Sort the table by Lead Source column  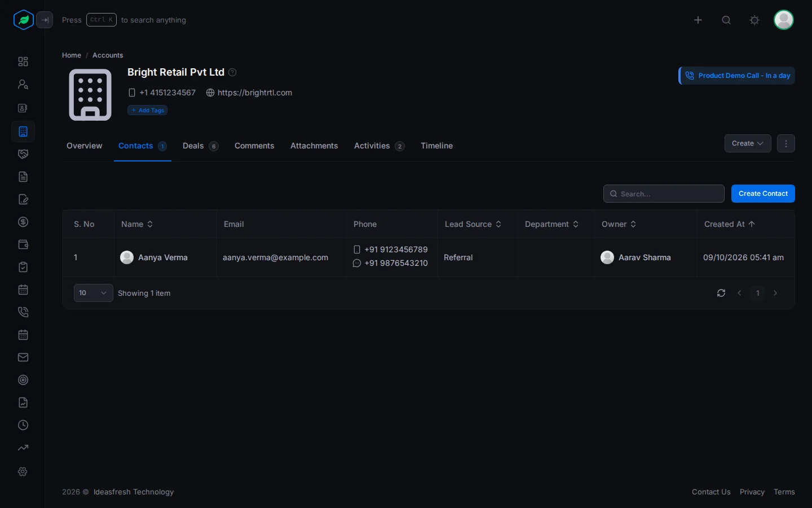(x=473, y=224)
